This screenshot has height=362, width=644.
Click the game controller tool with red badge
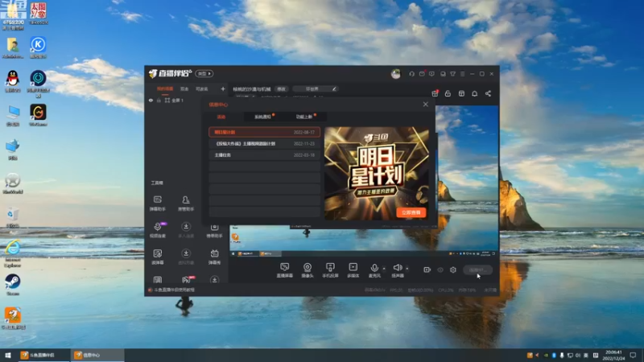pos(187,280)
